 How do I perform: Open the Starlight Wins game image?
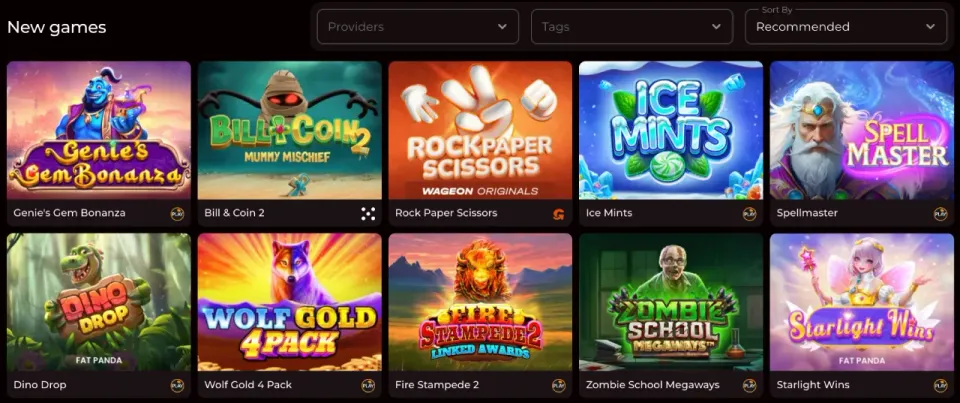(x=862, y=303)
